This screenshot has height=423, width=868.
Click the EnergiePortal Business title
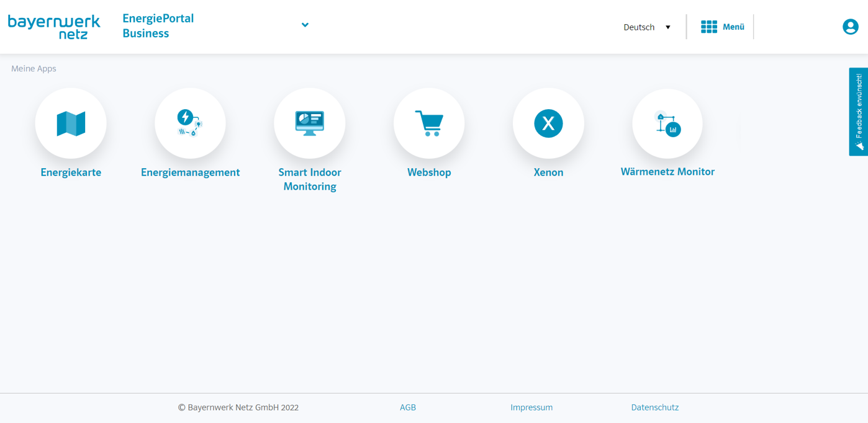tap(158, 26)
